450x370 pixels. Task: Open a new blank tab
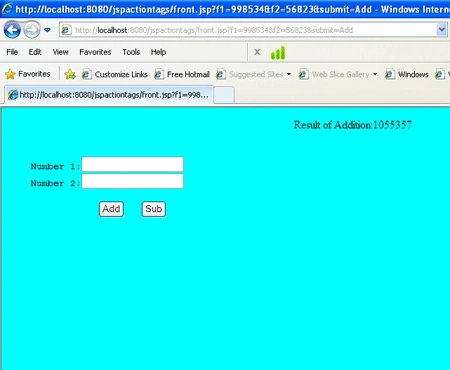click(224, 95)
